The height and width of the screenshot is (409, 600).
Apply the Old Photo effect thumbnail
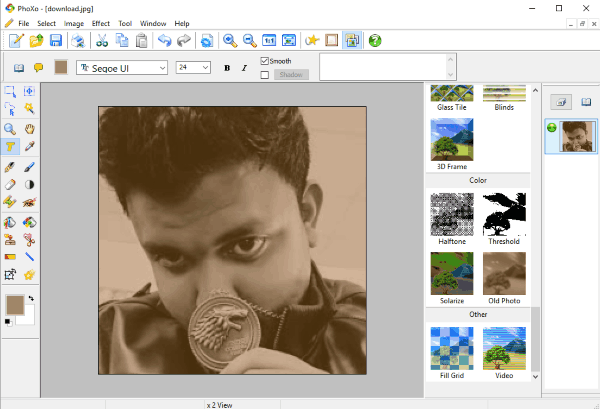click(x=504, y=272)
